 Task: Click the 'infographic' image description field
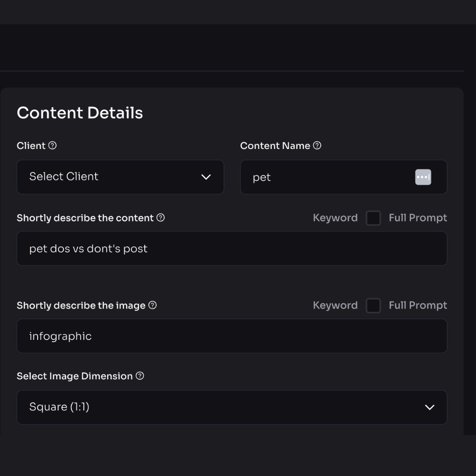click(232, 336)
